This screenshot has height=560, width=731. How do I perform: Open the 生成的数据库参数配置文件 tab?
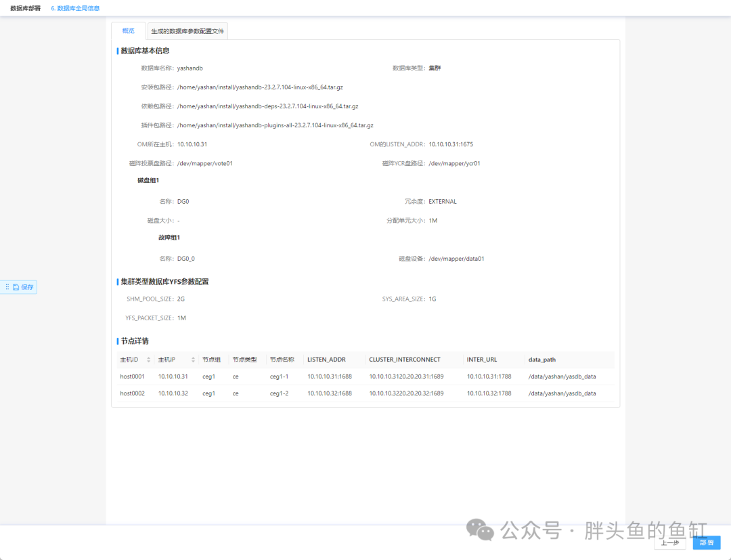pos(187,31)
